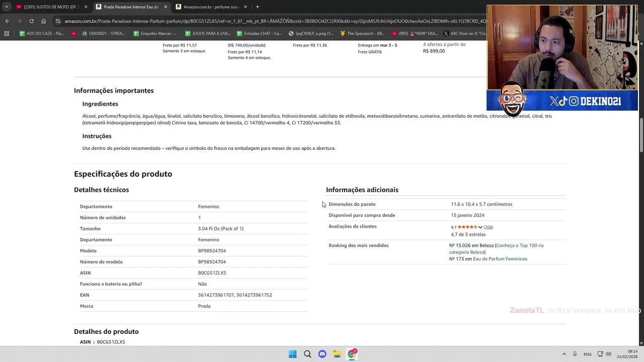The height and width of the screenshot is (362, 644).
Task: Switch to SUSTOS DE MOTO YouTube tab
Action: pos(51,7)
